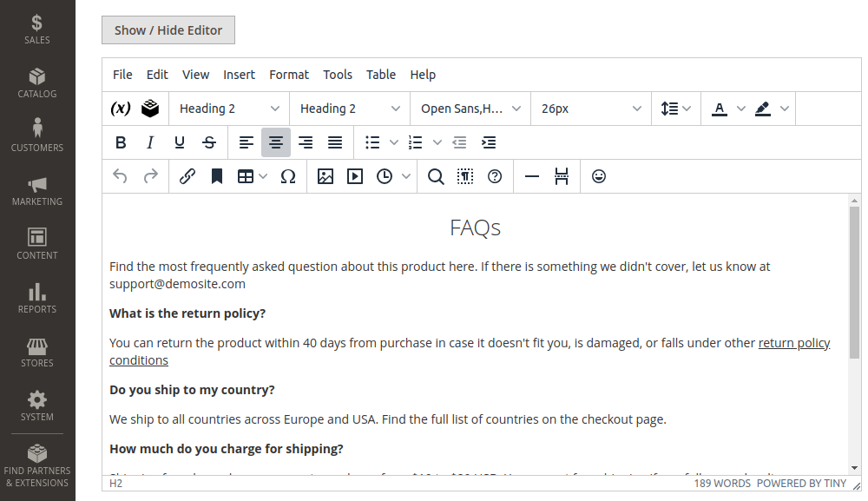Open the line height dropdown

(x=675, y=109)
